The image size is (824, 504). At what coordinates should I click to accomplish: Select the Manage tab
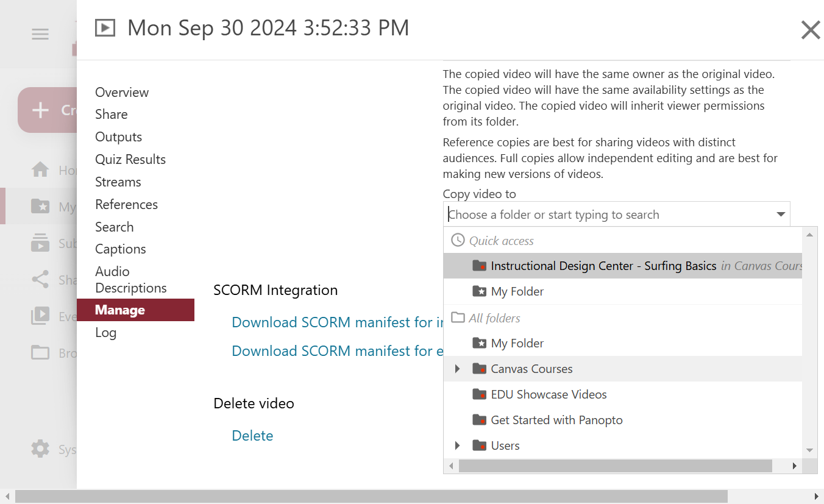pyautogui.click(x=135, y=310)
